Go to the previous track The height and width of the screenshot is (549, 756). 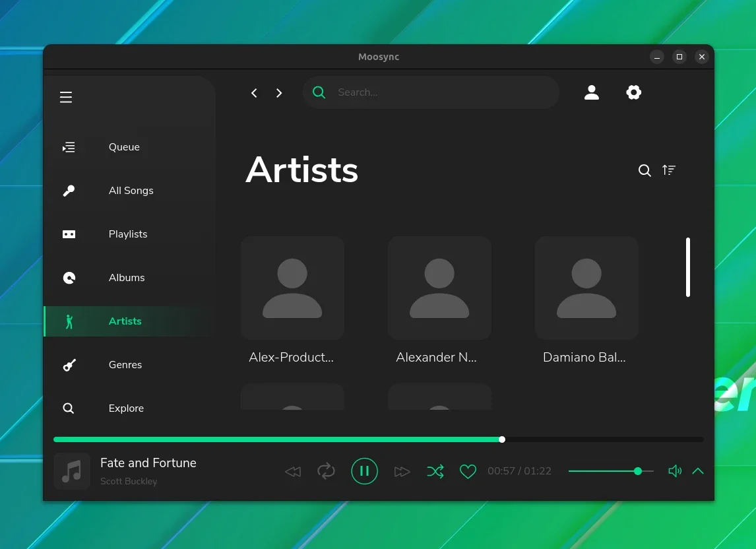[293, 471]
